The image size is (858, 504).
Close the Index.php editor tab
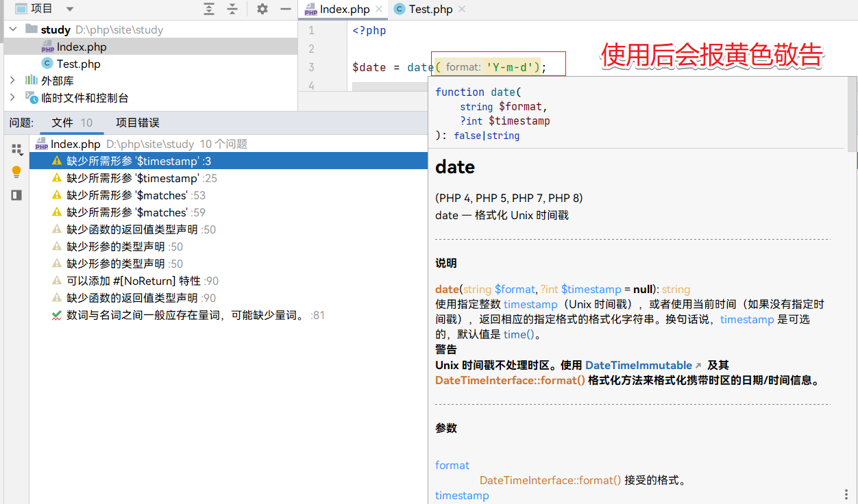tap(380, 9)
